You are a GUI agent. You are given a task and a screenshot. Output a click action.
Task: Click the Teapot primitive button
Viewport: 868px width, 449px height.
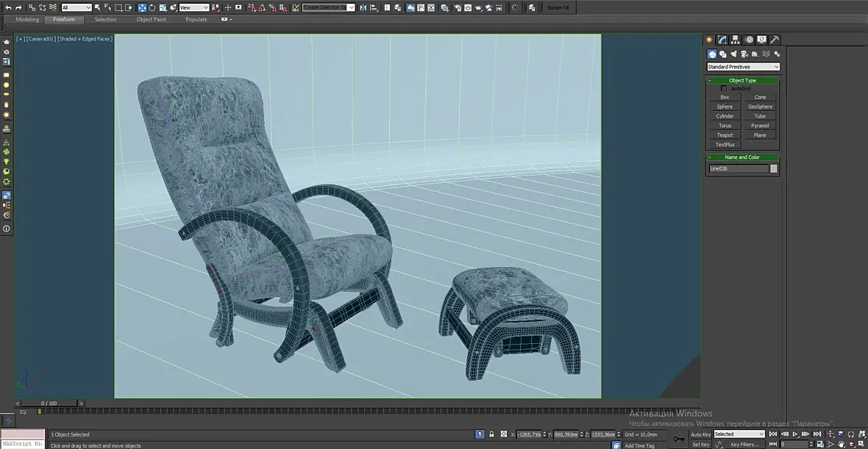click(x=725, y=135)
